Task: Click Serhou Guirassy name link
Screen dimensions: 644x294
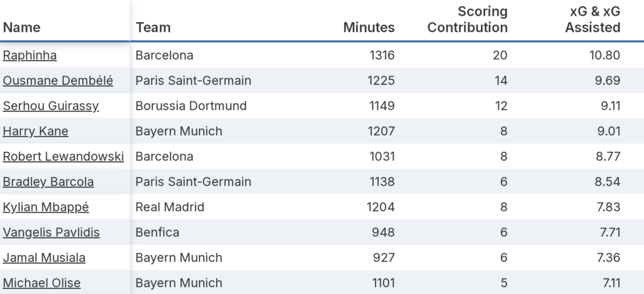Action: [50, 106]
